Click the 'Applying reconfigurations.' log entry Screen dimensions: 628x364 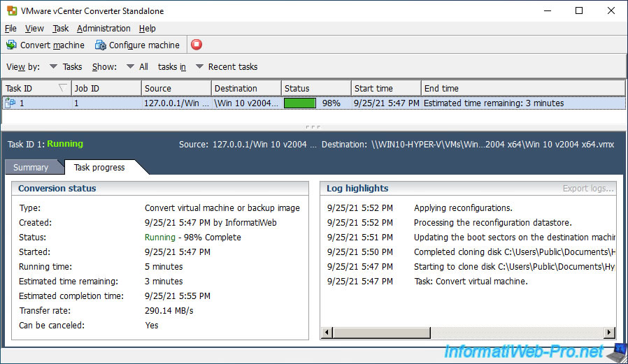point(463,208)
